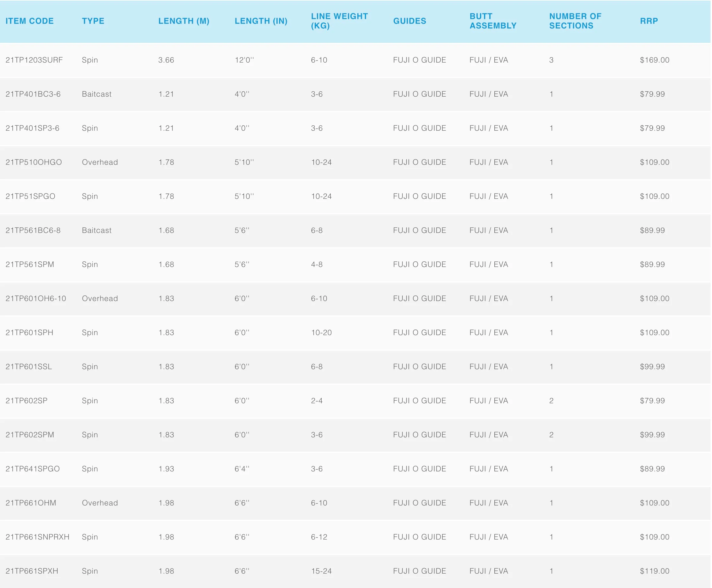Click 6'4'' length in the 21TP641SPGO row
Viewport: 712px width, 588px height.
242,469
